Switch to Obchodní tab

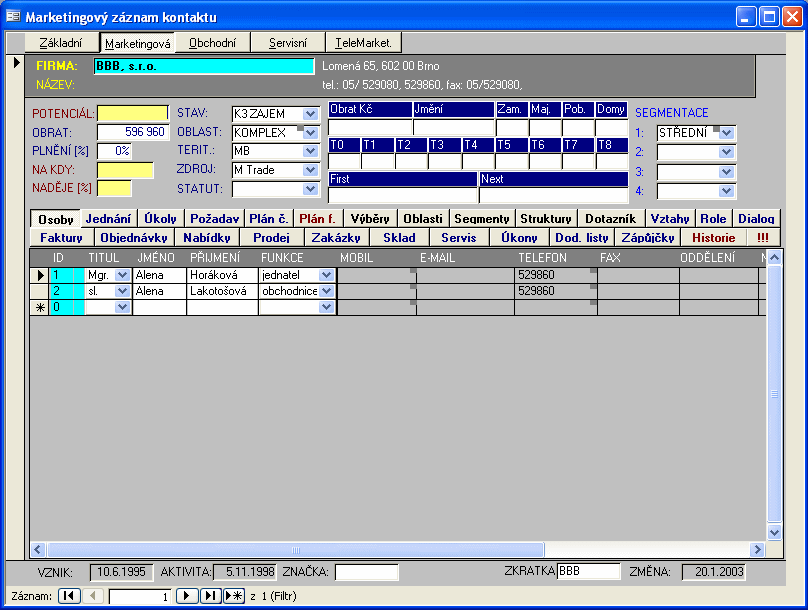coord(212,43)
